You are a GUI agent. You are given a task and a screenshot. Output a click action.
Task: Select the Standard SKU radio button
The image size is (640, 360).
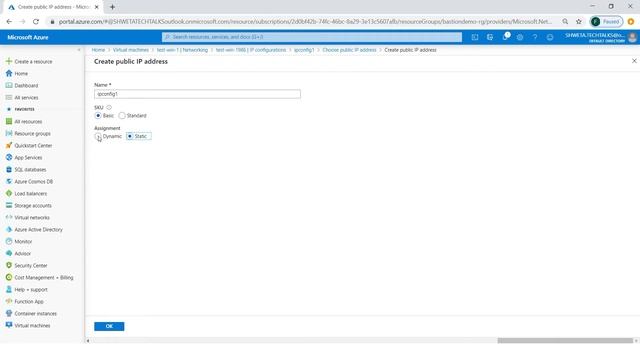(x=122, y=116)
